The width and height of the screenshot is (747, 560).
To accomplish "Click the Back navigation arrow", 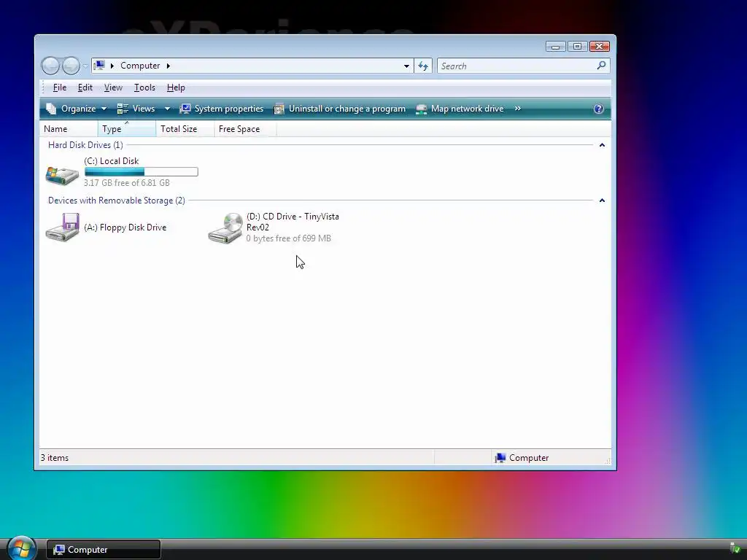I will click(x=50, y=66).
